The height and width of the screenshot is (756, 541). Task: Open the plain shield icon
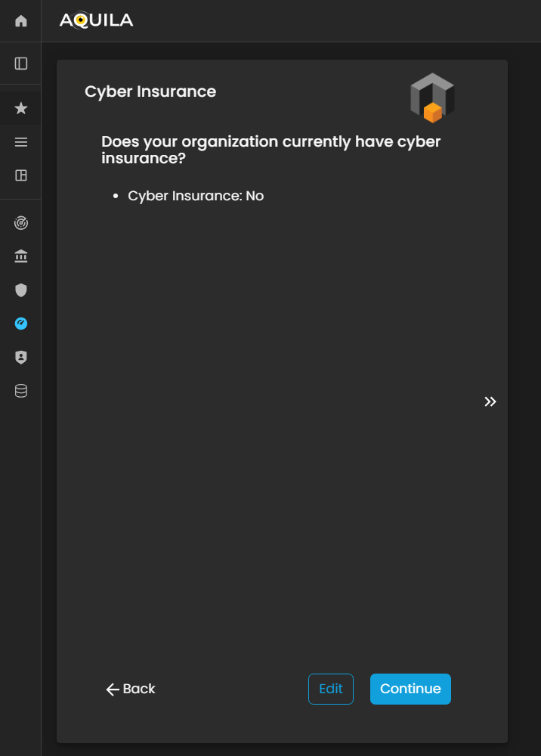(21, 290)
